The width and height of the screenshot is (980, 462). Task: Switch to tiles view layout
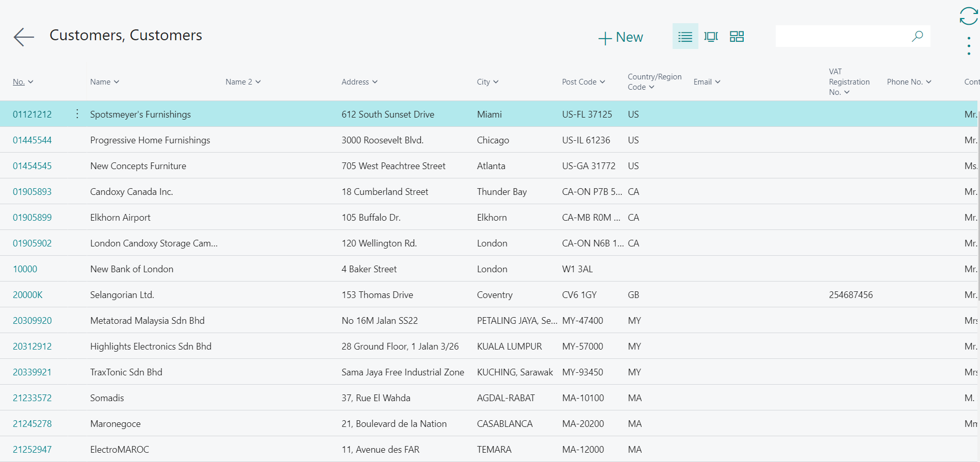737,37
